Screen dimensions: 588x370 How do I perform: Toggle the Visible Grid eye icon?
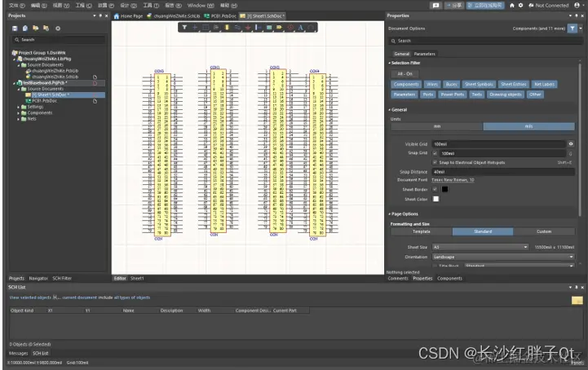pyautogui.click(x=571, y=144)
